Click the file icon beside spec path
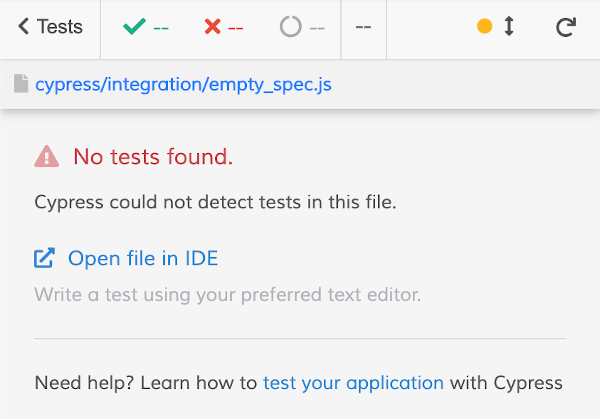The height and width of the screenshot is (419, 600). point(21,85)
